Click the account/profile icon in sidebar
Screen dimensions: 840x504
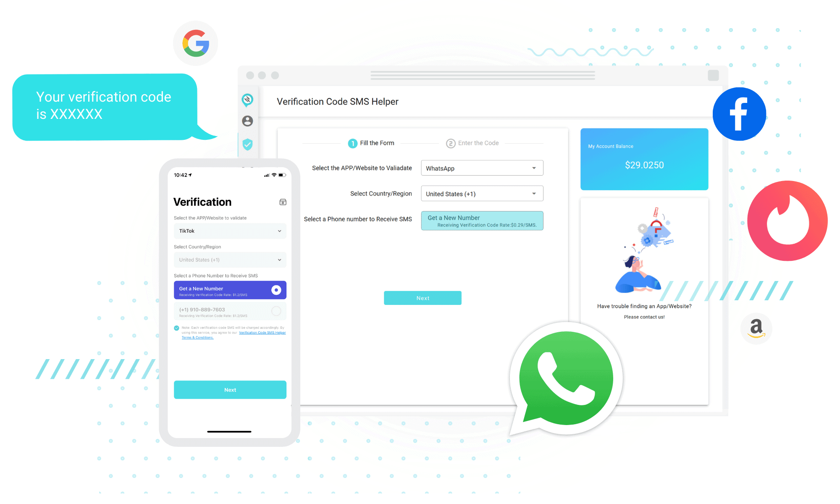click(x=248, y=122)
